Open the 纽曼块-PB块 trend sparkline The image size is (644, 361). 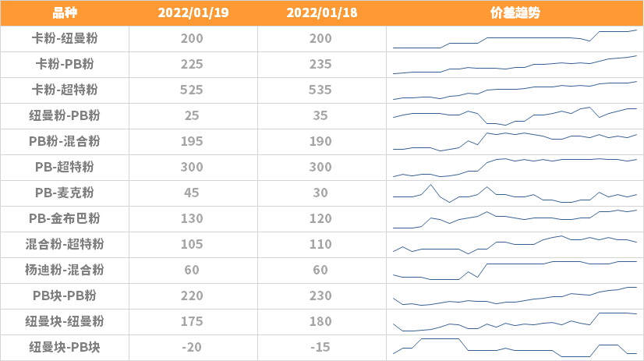(515, 348)
